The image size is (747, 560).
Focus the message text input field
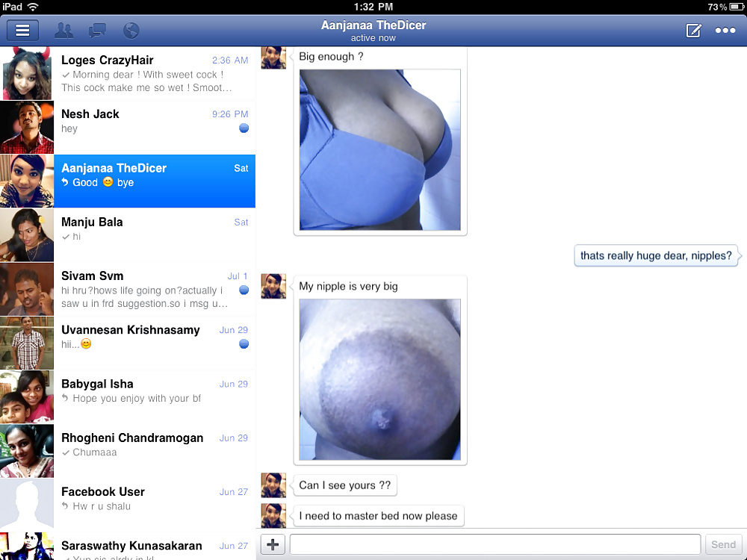click(495, 544)
